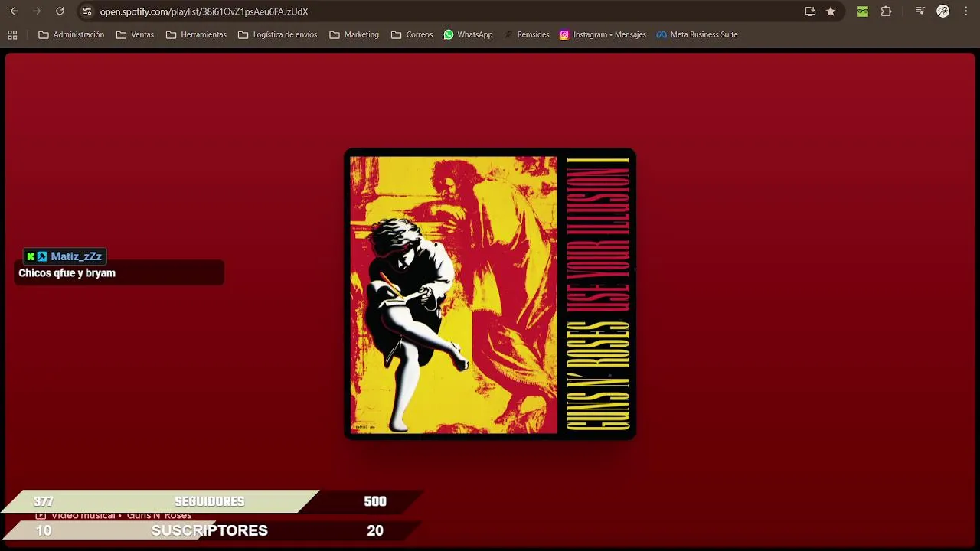Click the Matiz_zZz chat username
980x551 pixels.
click(76, 256)
